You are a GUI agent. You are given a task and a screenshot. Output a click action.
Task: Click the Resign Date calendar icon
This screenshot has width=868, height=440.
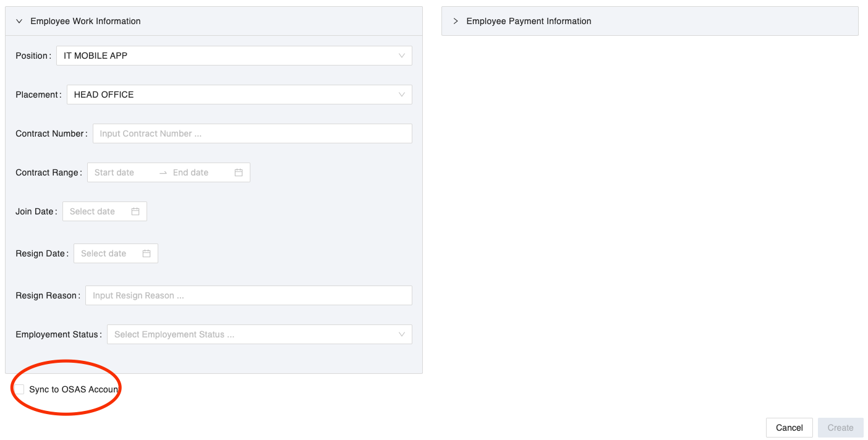pyautogui.click(x=147, y=253)
